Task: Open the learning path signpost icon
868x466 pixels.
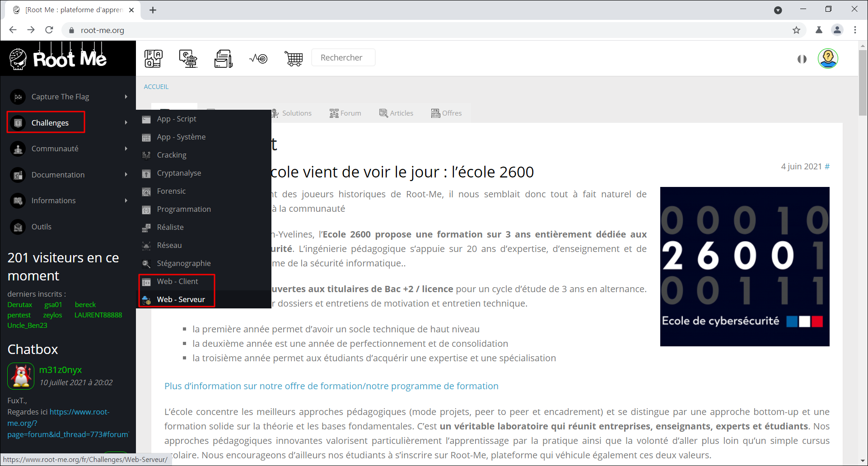Action: click(188, 58)
